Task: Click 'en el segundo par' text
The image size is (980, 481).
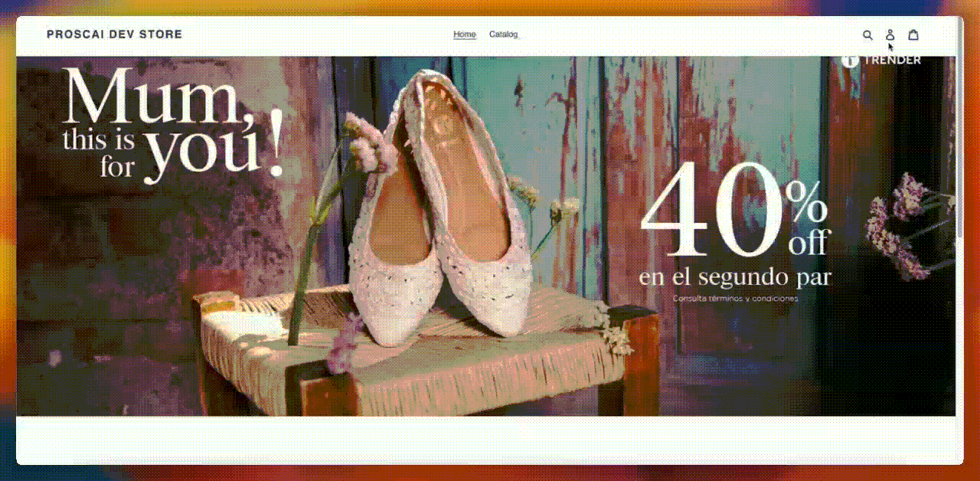Action: pyautogui.click(x=735, y=276)
